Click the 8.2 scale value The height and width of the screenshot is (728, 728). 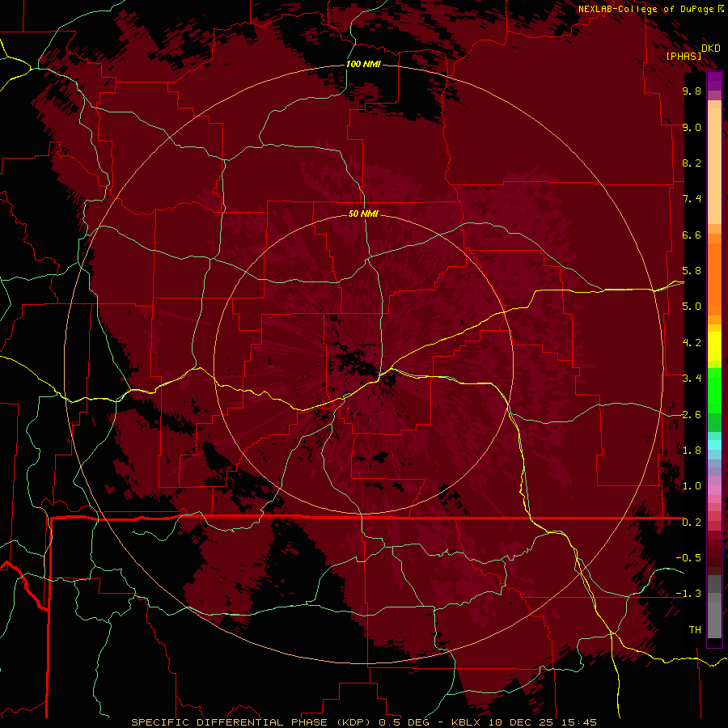[692, 163]
